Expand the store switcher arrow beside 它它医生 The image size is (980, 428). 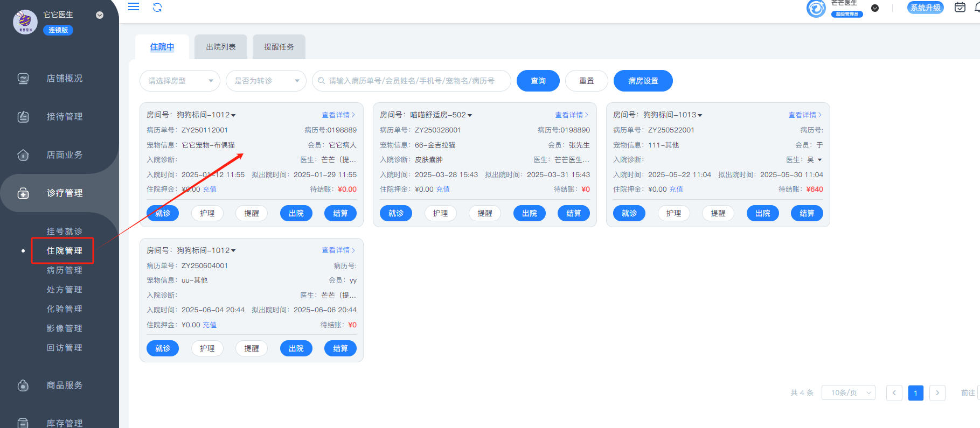click(100, 15)
